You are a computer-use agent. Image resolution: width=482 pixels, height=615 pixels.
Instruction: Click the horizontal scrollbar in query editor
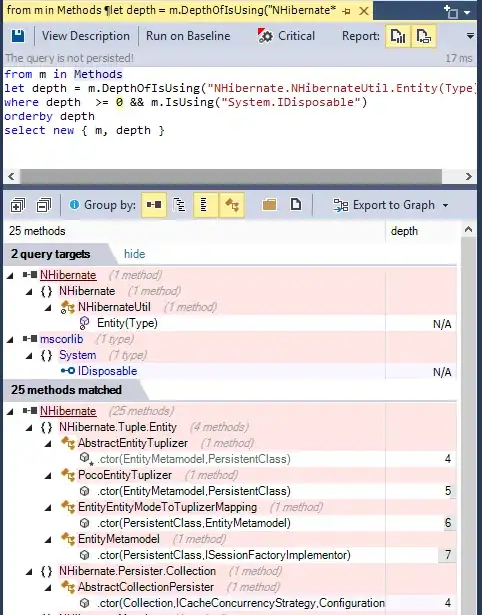pos(231,176)
